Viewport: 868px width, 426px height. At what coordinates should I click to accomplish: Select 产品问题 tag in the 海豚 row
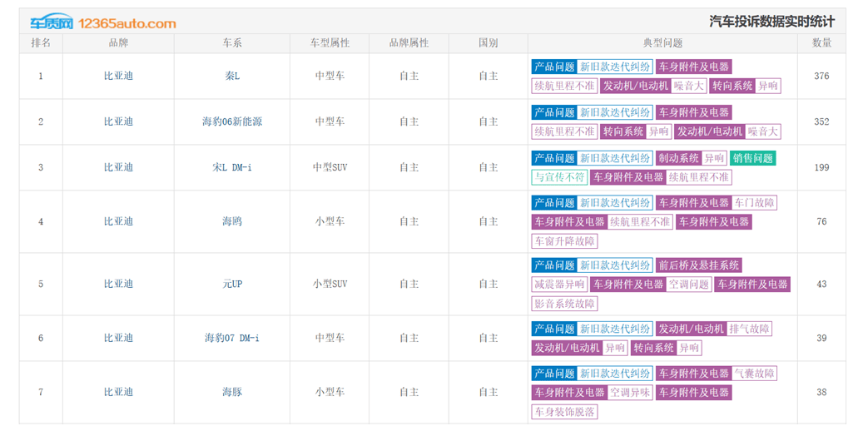click(554, 374)
